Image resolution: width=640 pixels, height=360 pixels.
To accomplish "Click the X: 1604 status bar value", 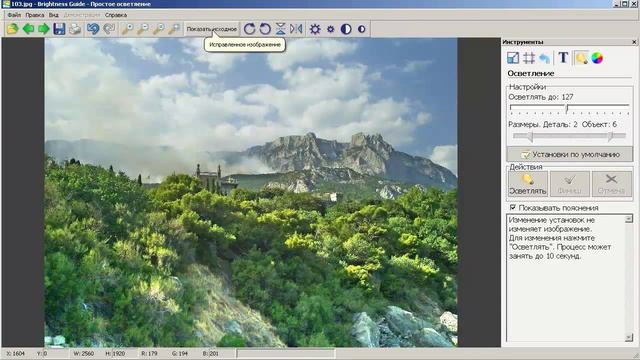I will click(15, 353).
